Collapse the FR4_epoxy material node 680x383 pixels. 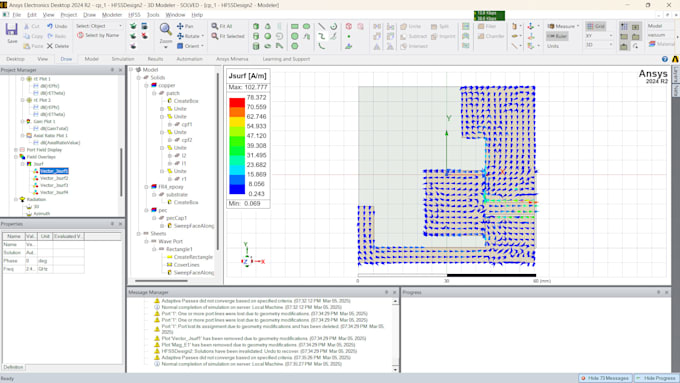tap(147, 187)
